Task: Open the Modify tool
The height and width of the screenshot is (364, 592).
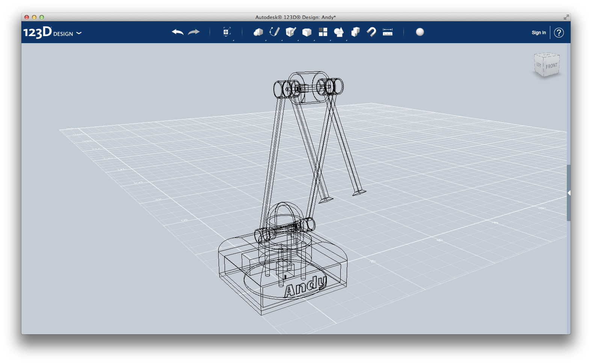Action: coord(307,32)
